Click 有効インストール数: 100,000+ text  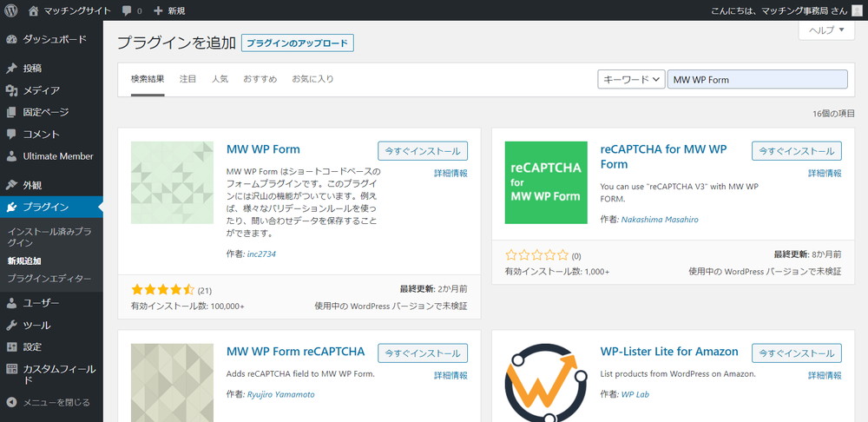click(x=187, y=306)
